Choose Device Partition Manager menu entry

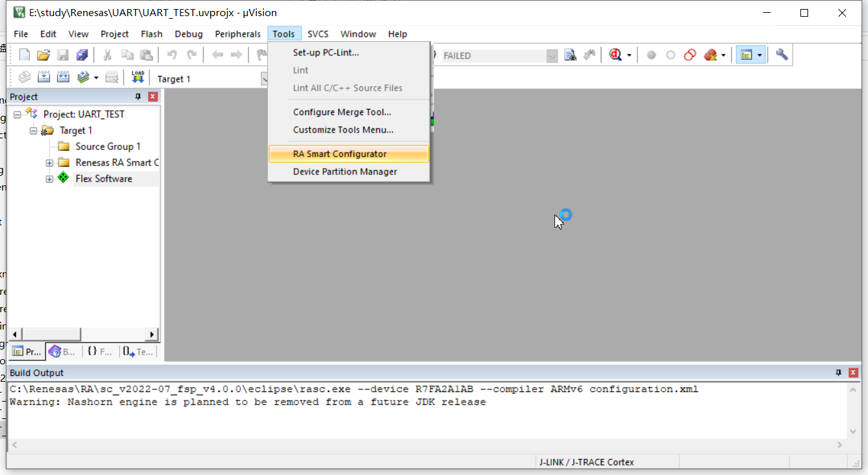pyautogui.click(x=348, y=172)
